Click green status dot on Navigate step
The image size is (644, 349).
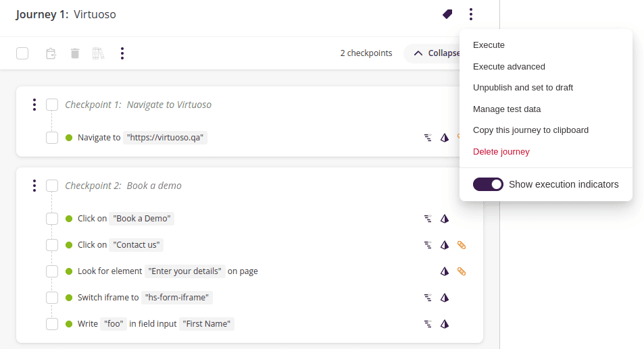(69, 138)
